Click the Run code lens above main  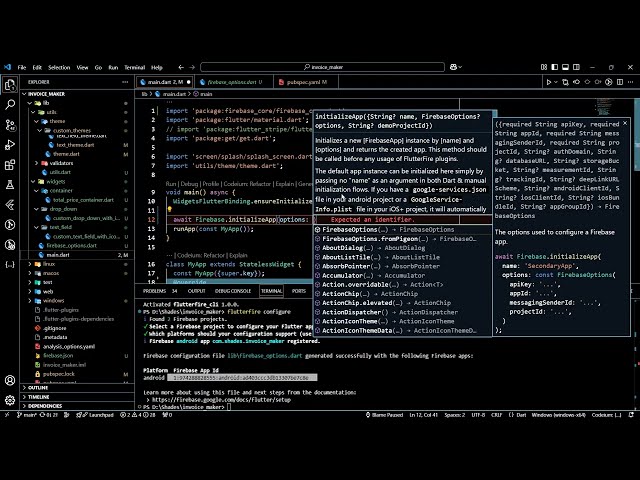pyautogui.click(x=171, y=184)
